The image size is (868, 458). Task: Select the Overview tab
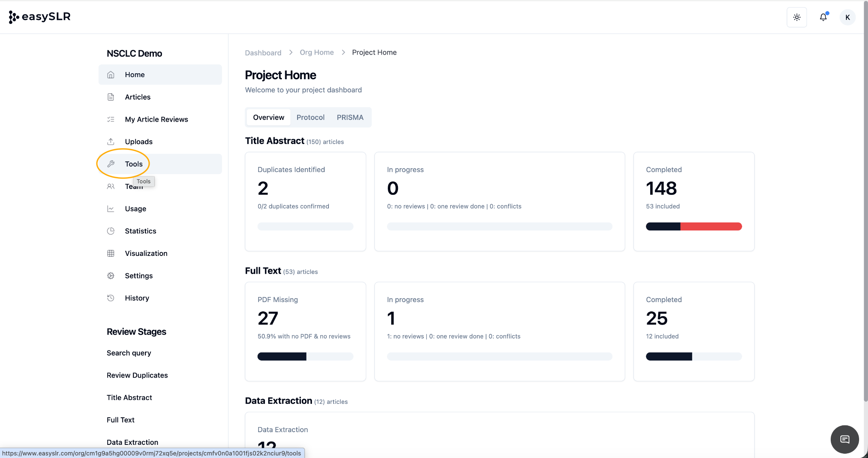pos(268,117)
